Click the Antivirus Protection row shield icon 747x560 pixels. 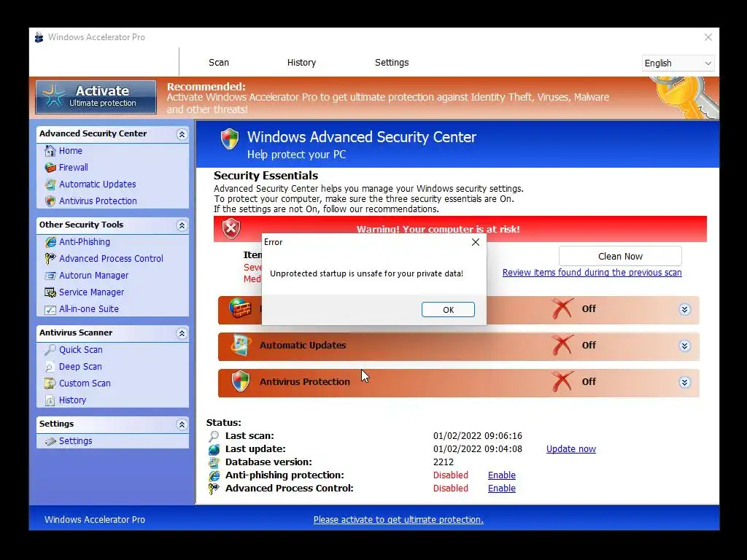pos(241,381)
